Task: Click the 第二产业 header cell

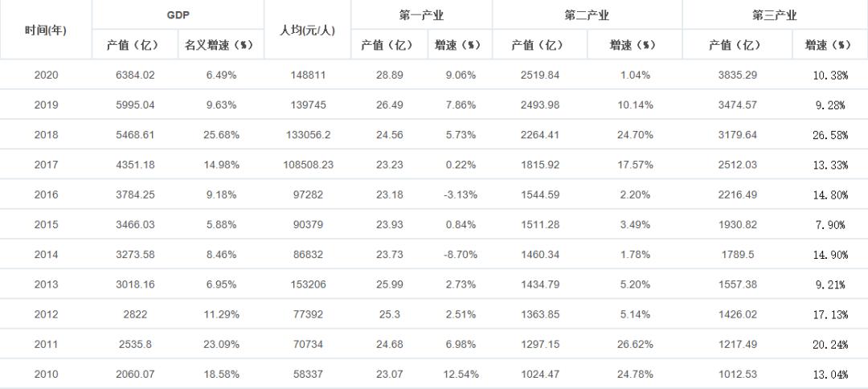Action: (587, 15)
